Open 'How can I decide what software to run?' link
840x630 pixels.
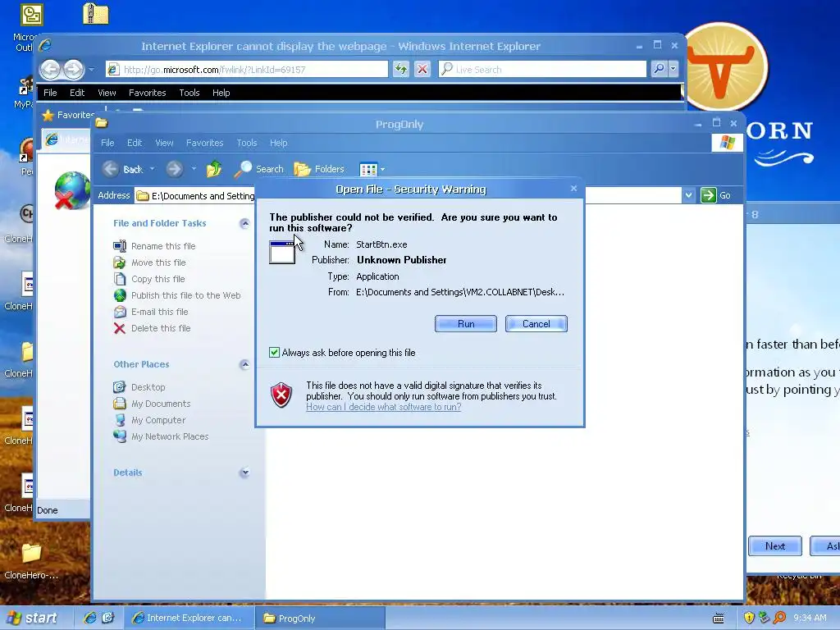point(384,407)
